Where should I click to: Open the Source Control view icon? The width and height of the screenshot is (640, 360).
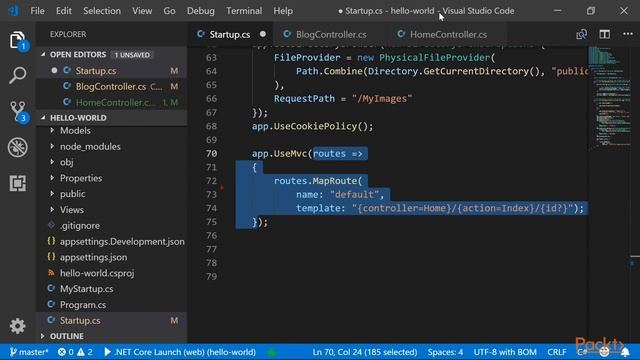point(18,111)
